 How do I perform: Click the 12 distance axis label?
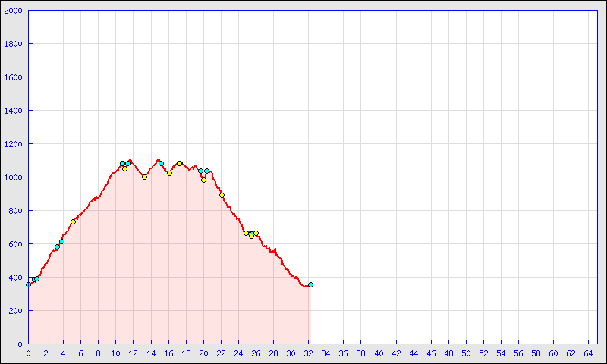click(134, 353)
